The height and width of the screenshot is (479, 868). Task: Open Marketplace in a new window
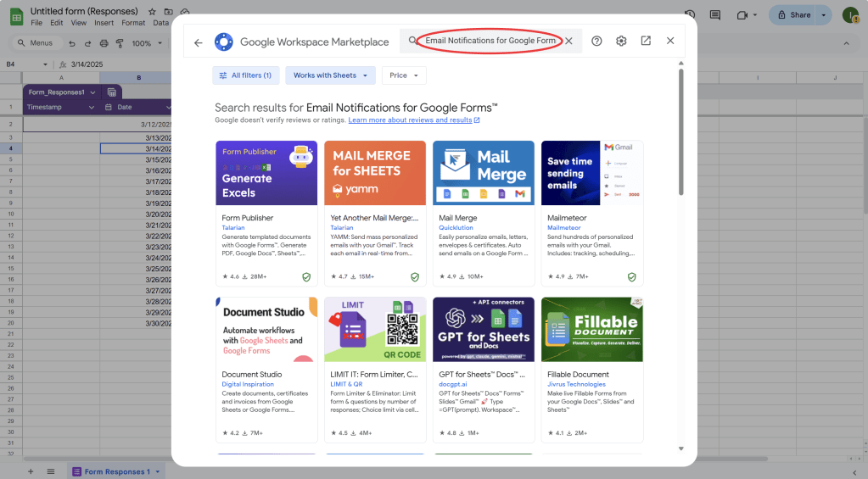pyautogui.click(x=646, y=42)
